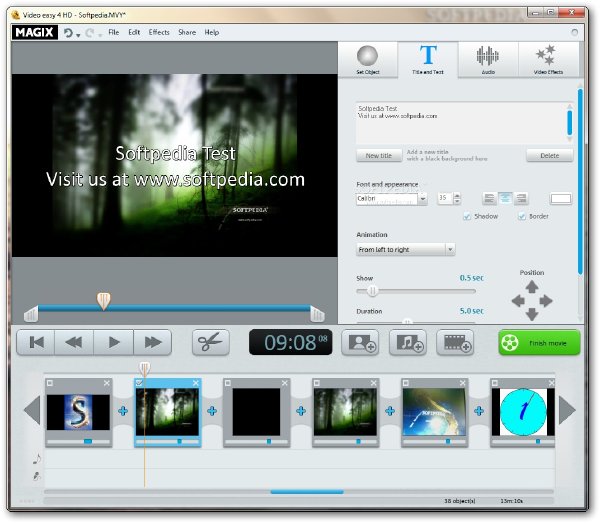Click the preview playback position marker
Image resolution: width=600 pixels, height=523 pixels.
(x=103, y=300)
